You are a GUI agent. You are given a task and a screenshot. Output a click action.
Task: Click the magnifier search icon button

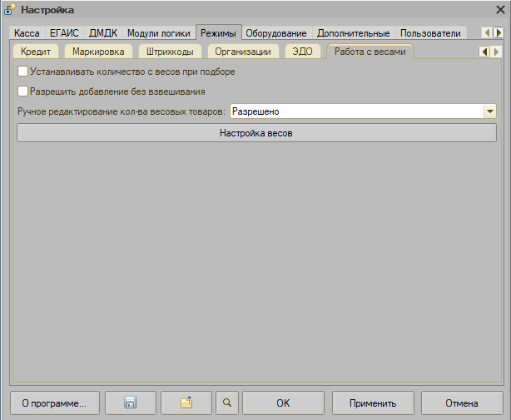tap(226, 403)
